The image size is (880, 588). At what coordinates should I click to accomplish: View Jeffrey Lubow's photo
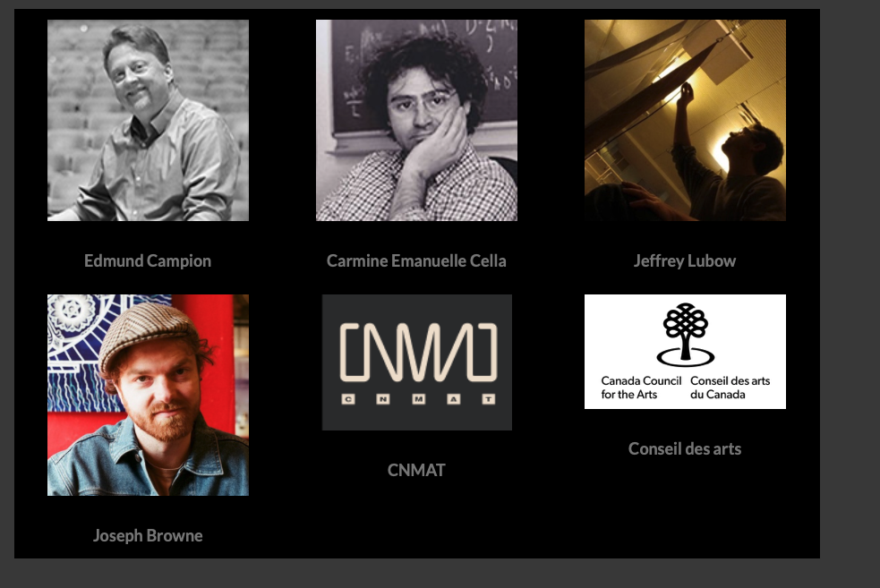tap(685, 120)
